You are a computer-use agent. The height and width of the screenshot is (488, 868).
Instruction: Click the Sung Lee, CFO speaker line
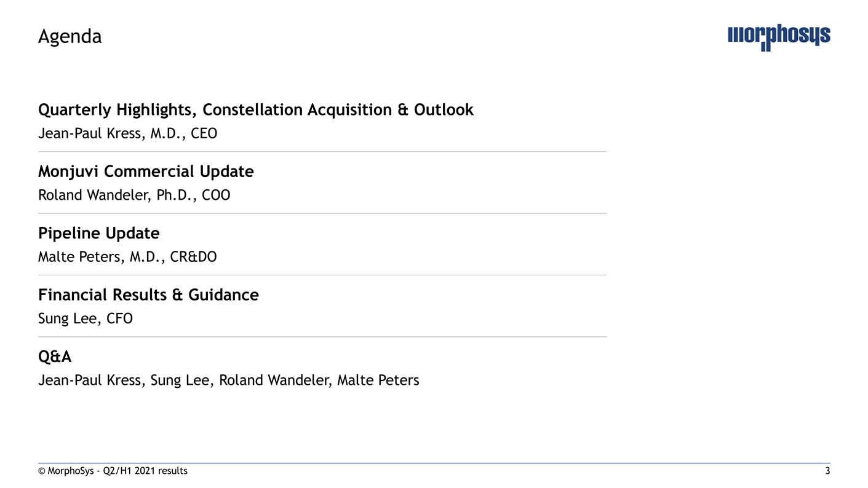pyautogui.click(x=85, y=319)
